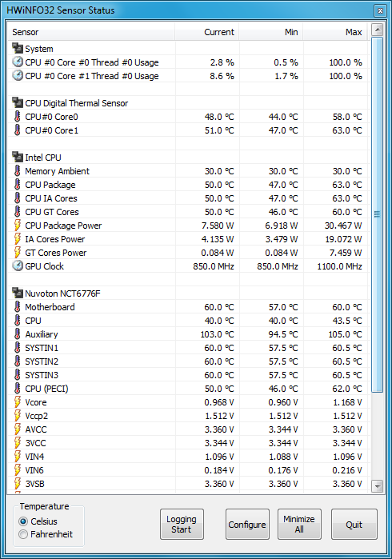Screen dimensions: 392x559
Task: Click thermometer icon beside CPU GT Cores
Action: click(17, 211)
